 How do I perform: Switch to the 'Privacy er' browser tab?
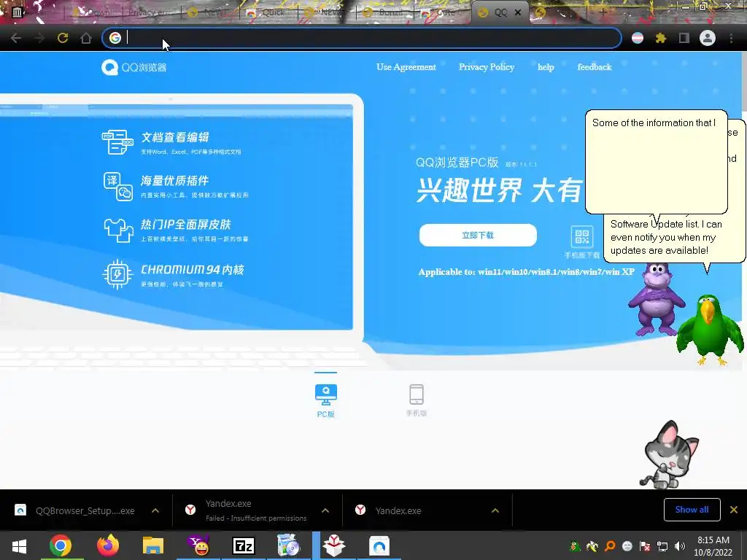[152, 12]
